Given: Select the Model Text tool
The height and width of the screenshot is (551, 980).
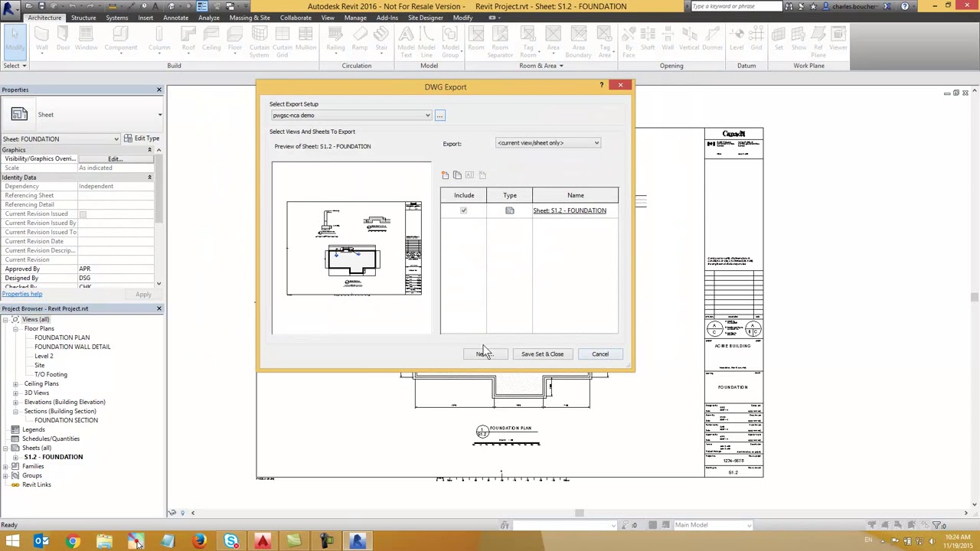Looking at the screenshot, I should coord(406,42).
